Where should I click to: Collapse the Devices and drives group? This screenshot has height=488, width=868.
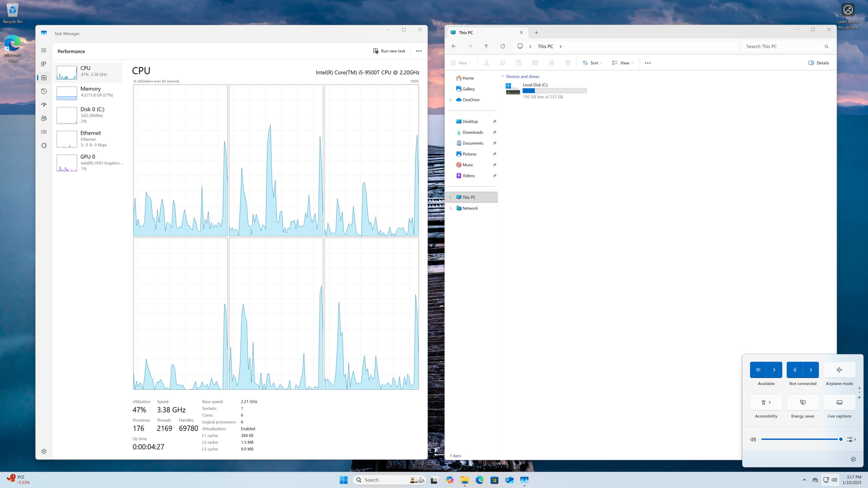503,76
